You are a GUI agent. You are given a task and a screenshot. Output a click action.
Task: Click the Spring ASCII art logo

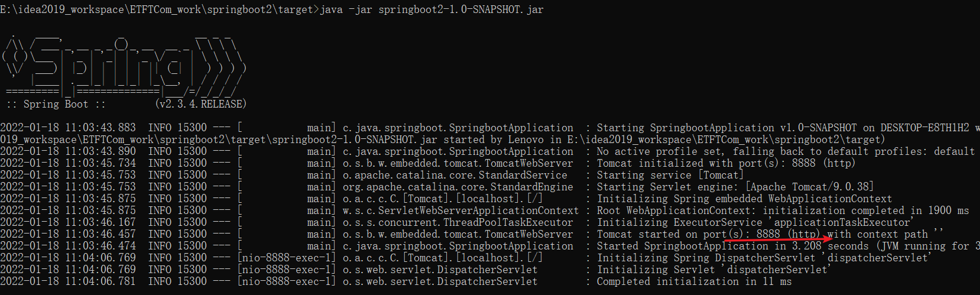tap(123, 66)
